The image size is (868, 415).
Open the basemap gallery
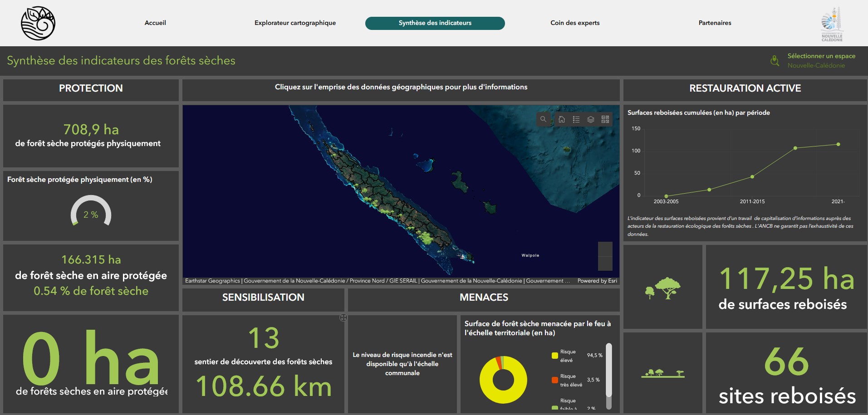tap(605, 119)
